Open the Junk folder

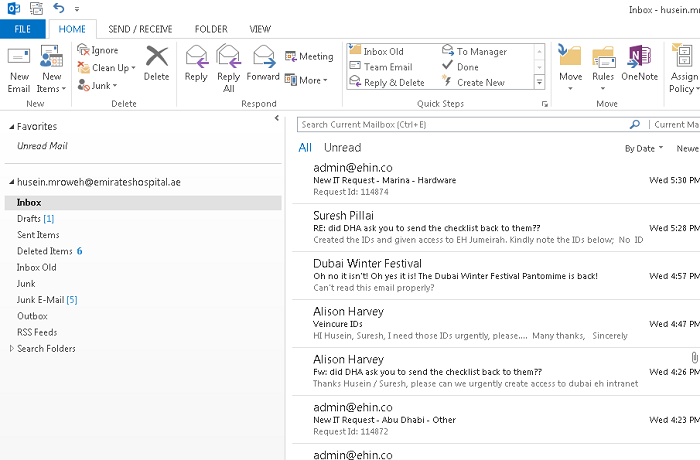coord(26,283)
